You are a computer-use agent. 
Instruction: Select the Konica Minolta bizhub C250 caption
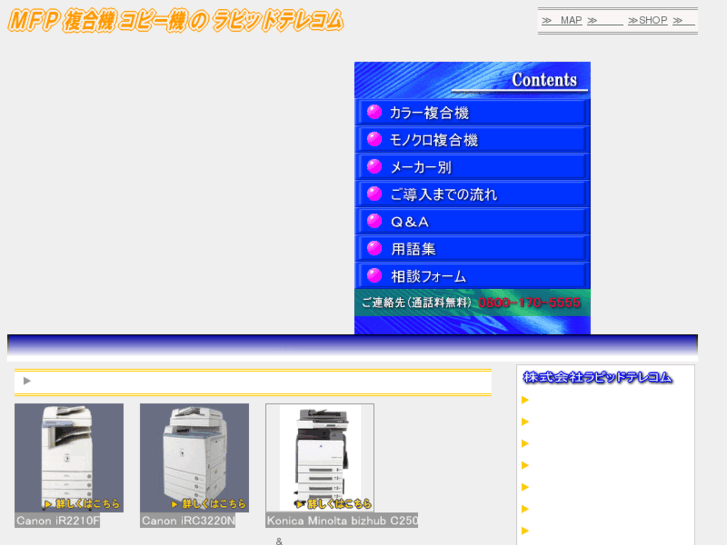(x=342, y=520)
